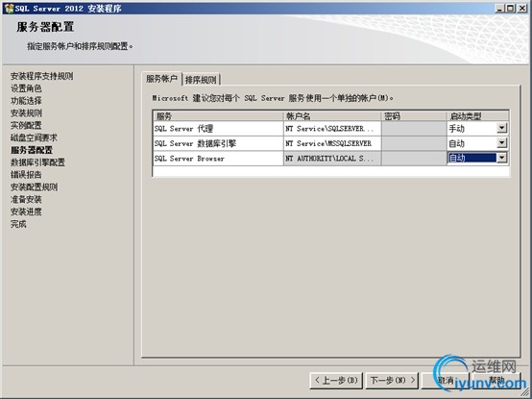
Task: Click the 手动 startup type value
Action: pos(457,129)
